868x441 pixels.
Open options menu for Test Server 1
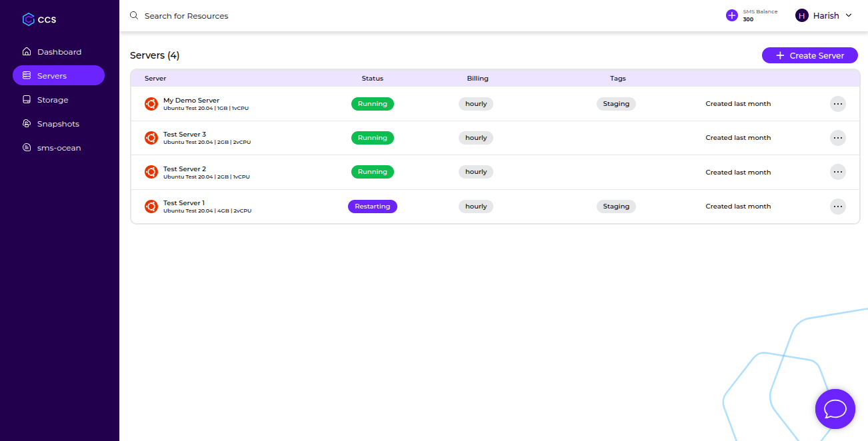837,207
